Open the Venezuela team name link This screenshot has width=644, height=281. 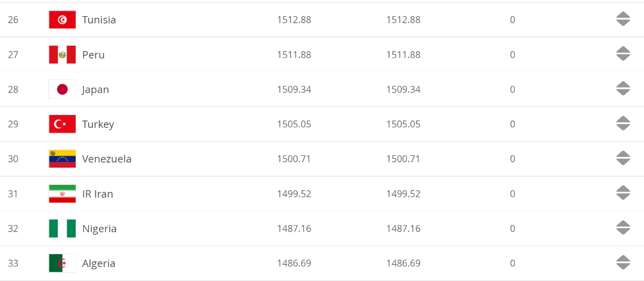coord(107,159)
